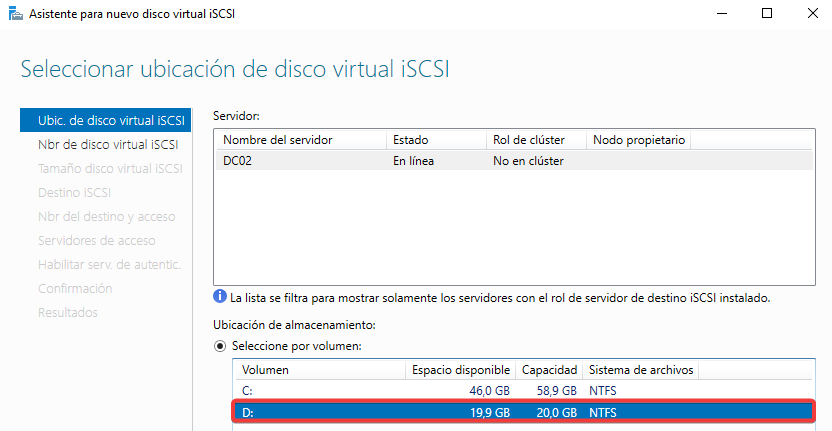Select the 'Seleccione por volumen' radio button
Image resolution: width=832 pixels, height=431 pixels.
point(222,346)
